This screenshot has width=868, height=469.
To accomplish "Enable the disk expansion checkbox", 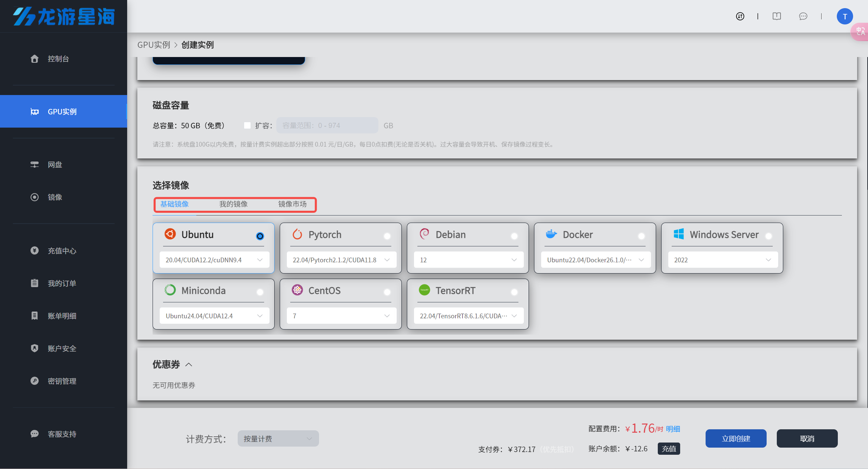I will [x=247, y=126].
